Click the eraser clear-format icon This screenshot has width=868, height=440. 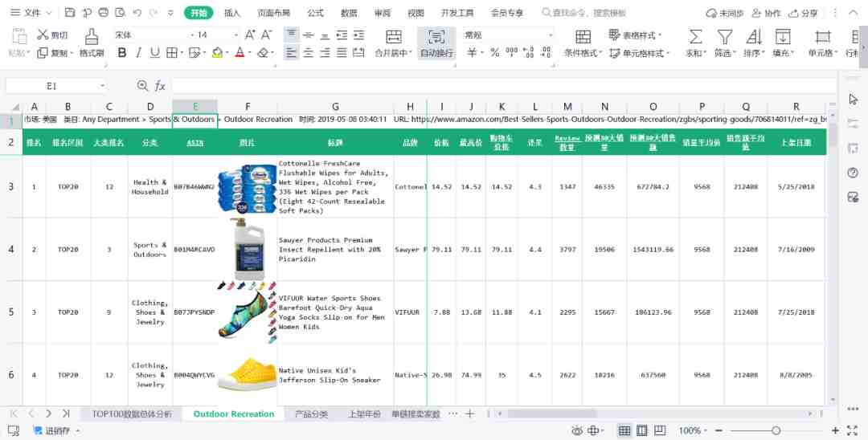263,53
